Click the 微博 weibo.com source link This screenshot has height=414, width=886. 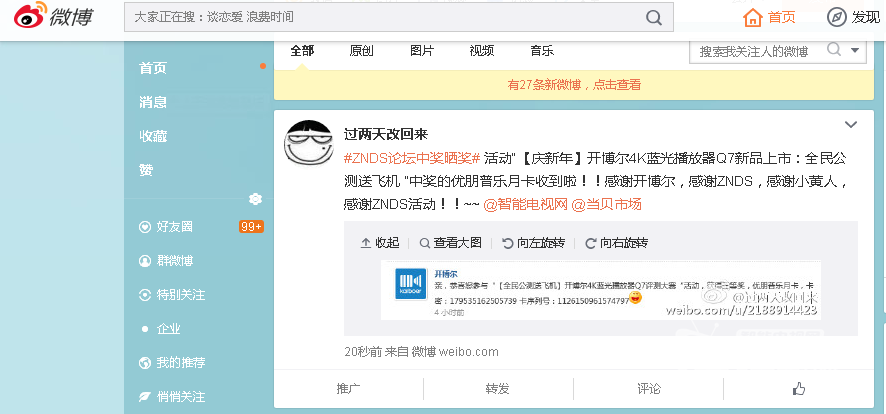coord(455,352)
